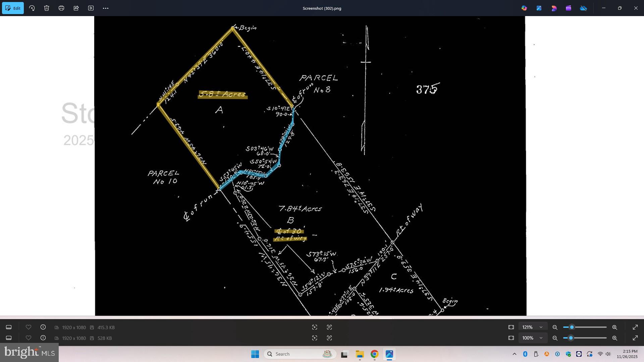Print the image via the printer icon
Image resolution: width=644 pixels, height=362 pixels.
point(61,8)
